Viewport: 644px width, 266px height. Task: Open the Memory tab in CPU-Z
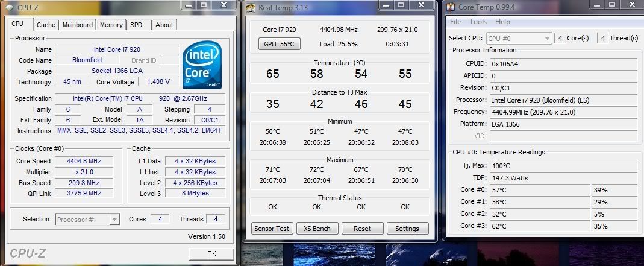pyautogui.click(x=111, y=25)
